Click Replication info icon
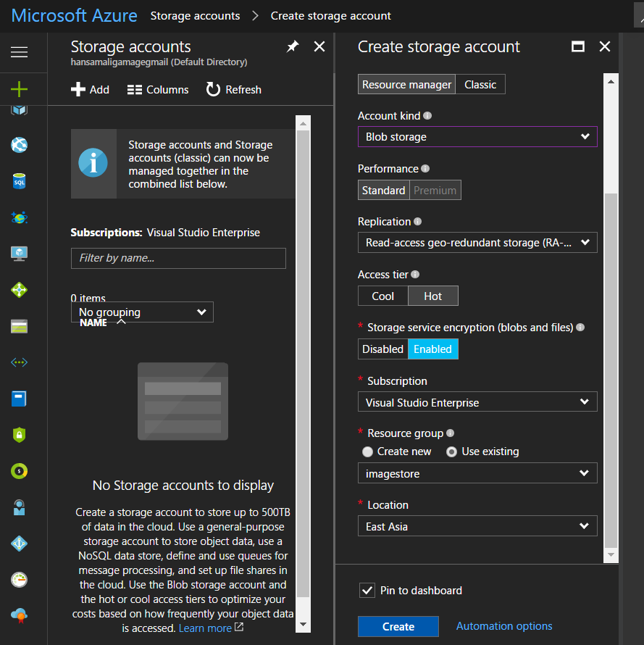Screen dimensions: 644x645 coord(418,221)
